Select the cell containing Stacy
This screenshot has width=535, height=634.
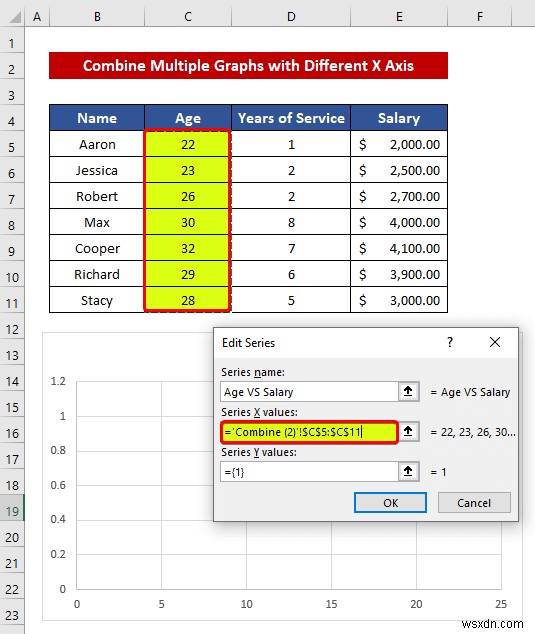[97, 300]
